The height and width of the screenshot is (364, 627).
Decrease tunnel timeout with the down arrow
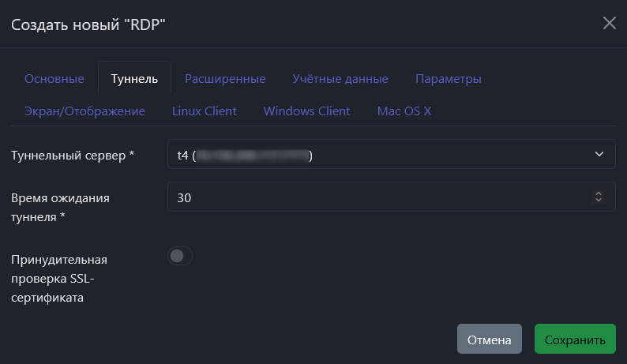(599, 201)
